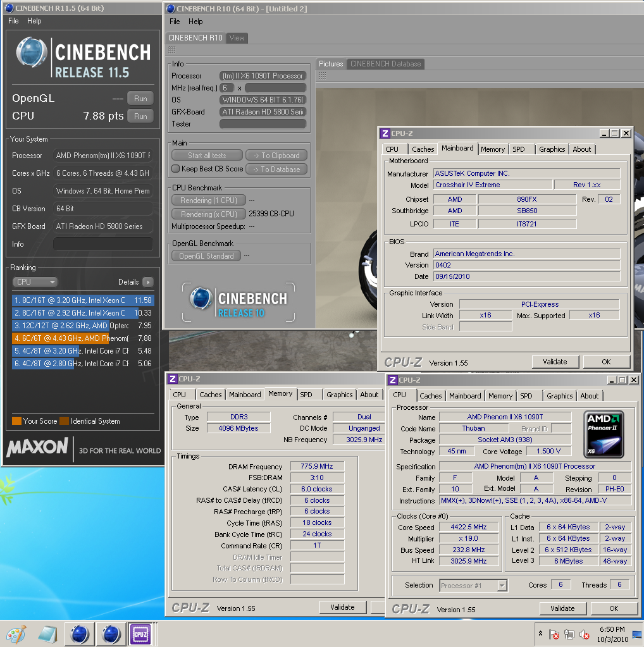
Task: Click grip icon below Pictures tab
Action: (323, 75)
